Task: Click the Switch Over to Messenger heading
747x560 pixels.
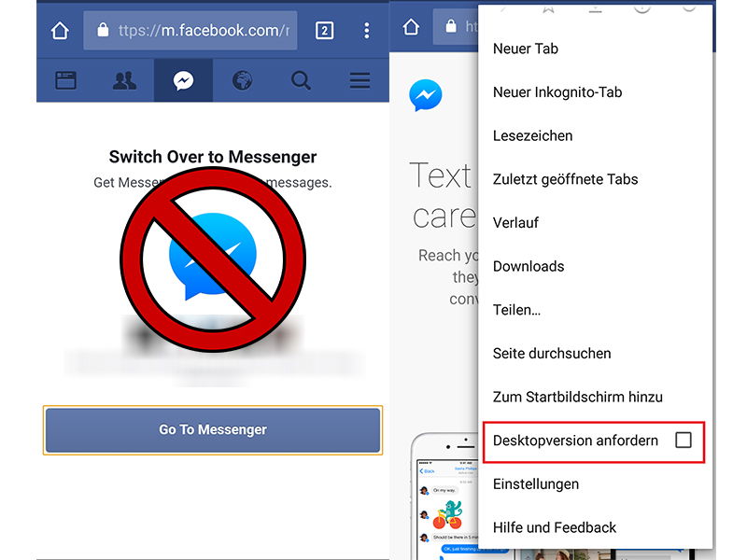Action: (x=213, y=157)
